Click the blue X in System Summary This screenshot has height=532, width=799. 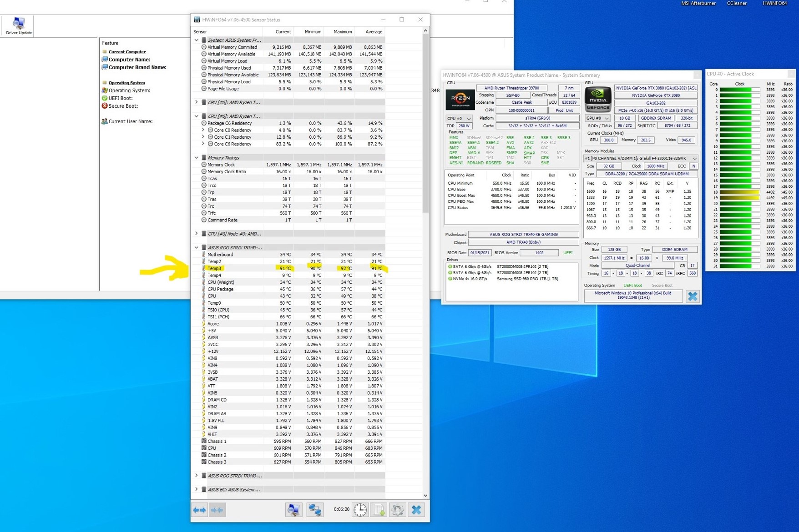(693, 296)
